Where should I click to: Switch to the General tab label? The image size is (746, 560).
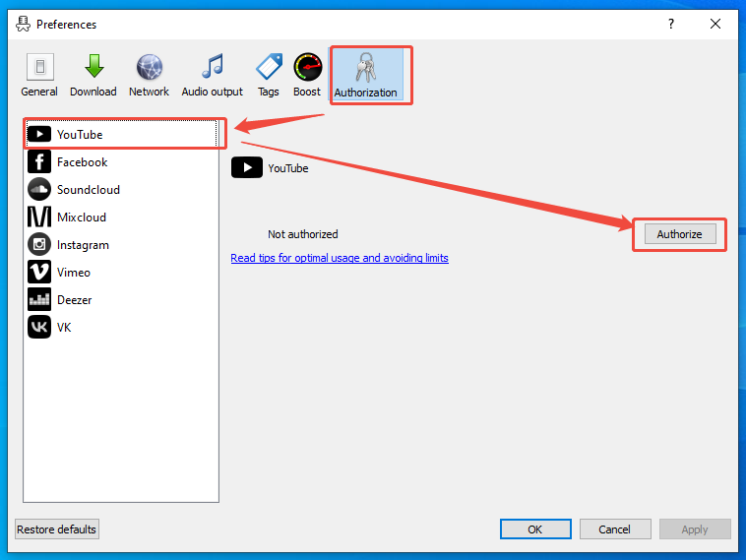click(x=39, y=92)
